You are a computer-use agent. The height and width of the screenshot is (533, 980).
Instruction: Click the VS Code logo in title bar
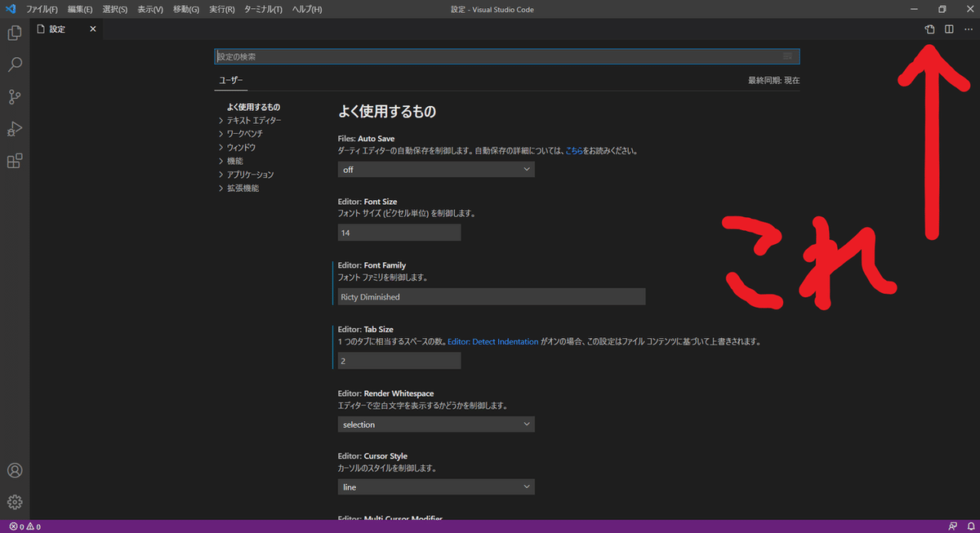(x=11, y=9)
